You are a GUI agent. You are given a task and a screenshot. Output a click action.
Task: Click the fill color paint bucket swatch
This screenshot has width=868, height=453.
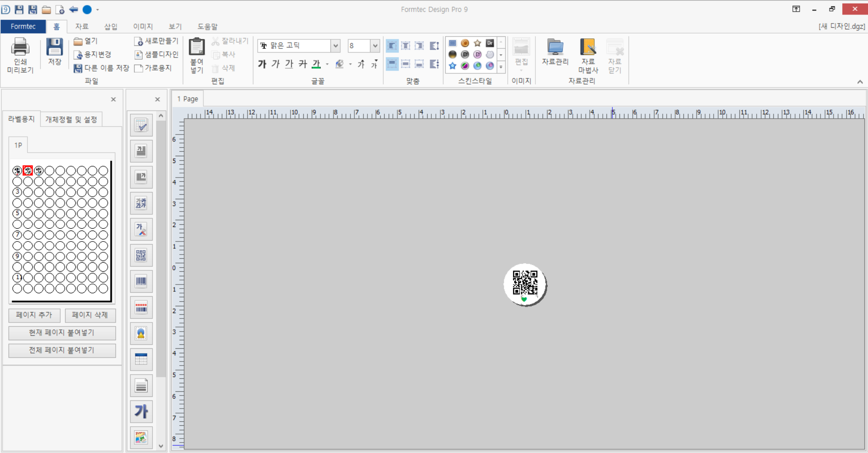point(339,64)
